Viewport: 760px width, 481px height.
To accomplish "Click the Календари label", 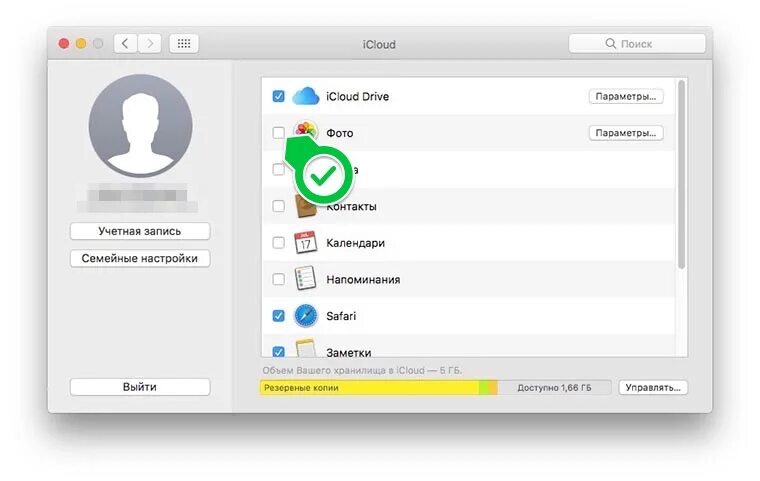I will pos(355,243).
